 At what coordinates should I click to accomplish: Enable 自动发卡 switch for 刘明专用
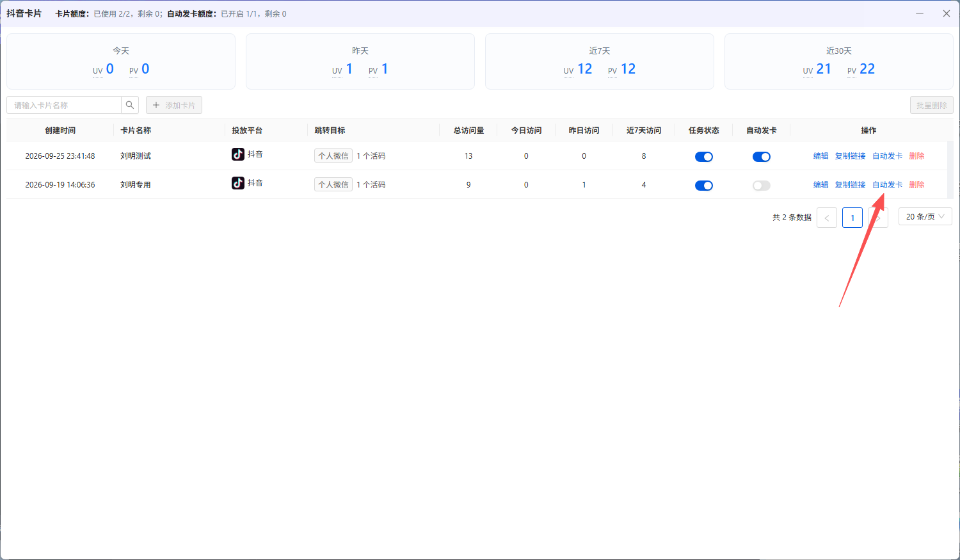[762, 186]
